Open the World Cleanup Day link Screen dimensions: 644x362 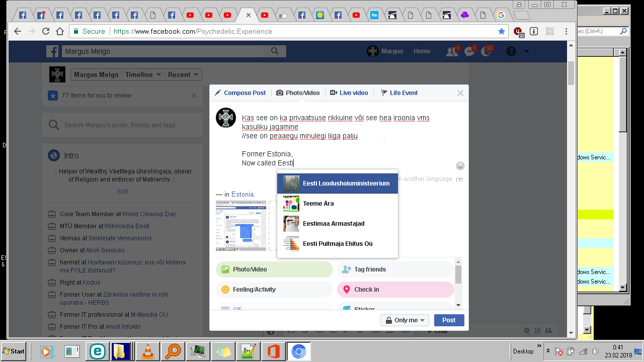(x=149, y=214)
